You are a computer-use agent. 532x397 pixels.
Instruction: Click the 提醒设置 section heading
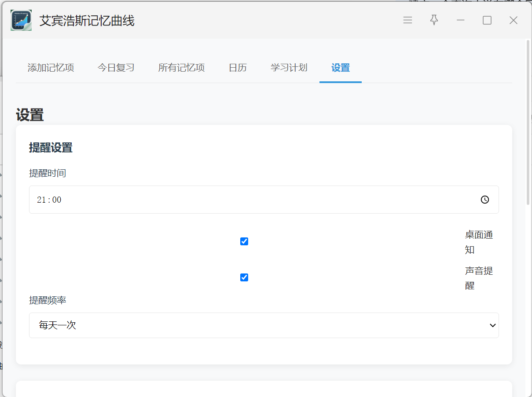pos(51,148)
